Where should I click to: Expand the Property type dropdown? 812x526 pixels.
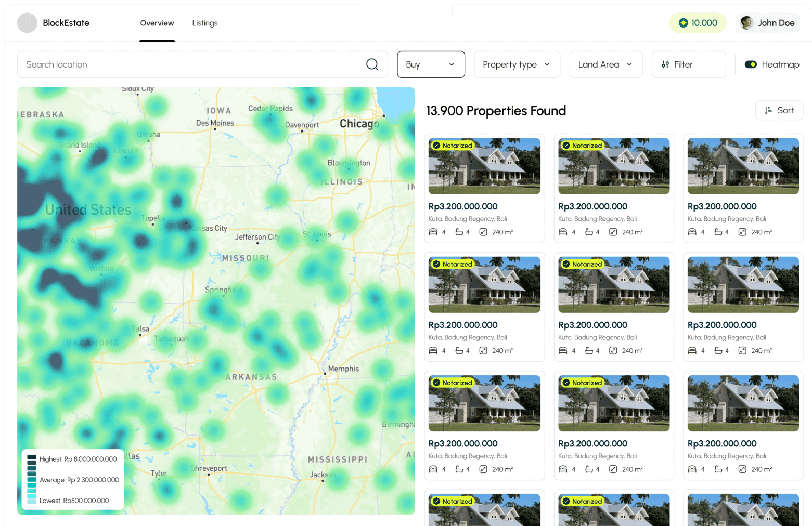pos(517,64)
